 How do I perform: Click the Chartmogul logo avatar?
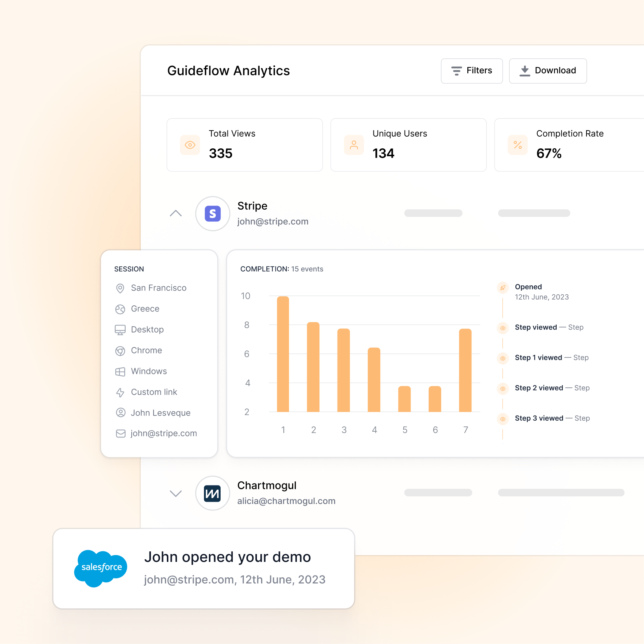[213, 493]
